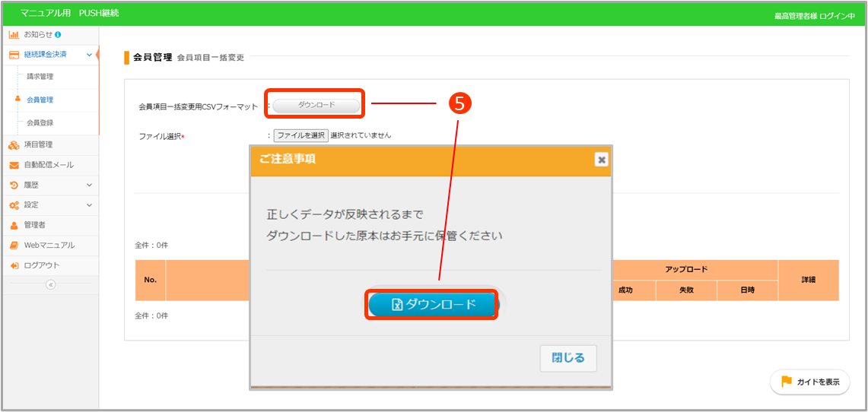Click the Webマニュアル book icon
Screen dimensions: 868x412
click(14, 246)
